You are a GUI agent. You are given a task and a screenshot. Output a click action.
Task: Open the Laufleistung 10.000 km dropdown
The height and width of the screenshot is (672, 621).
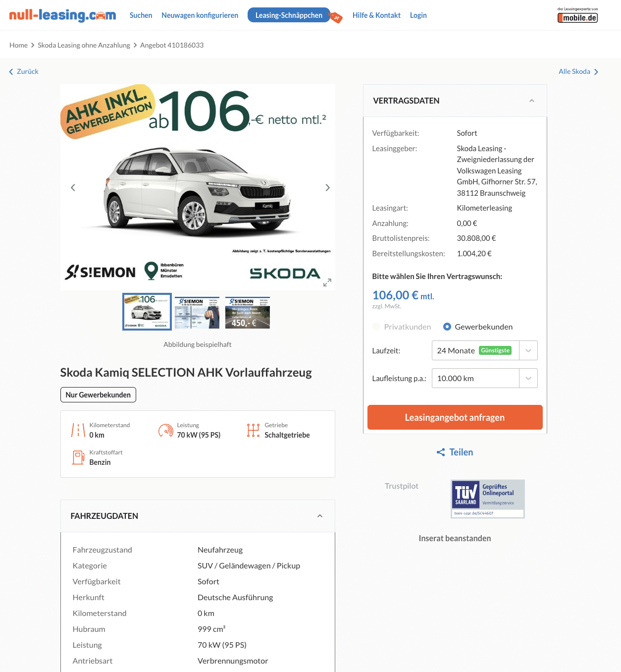[x=484, y=378]
